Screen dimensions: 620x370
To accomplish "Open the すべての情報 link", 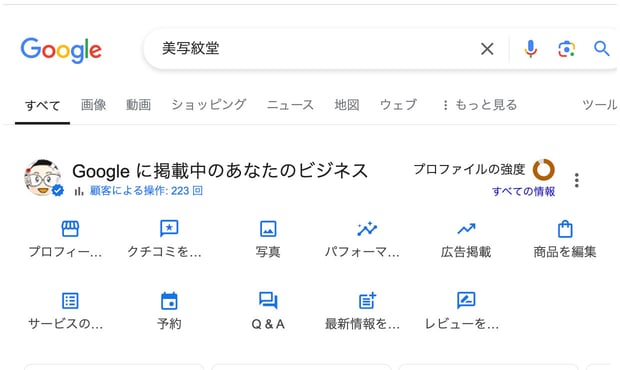I will [524, 192].
